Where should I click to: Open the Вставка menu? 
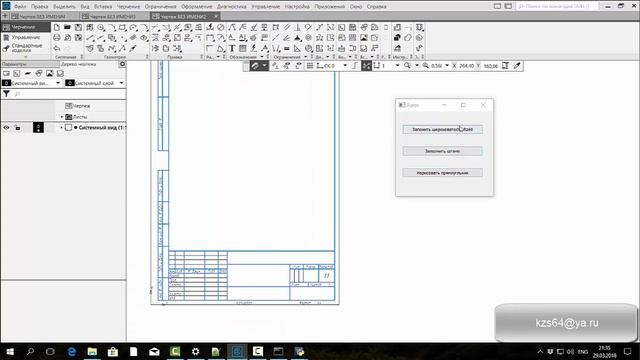coord(102,7)
